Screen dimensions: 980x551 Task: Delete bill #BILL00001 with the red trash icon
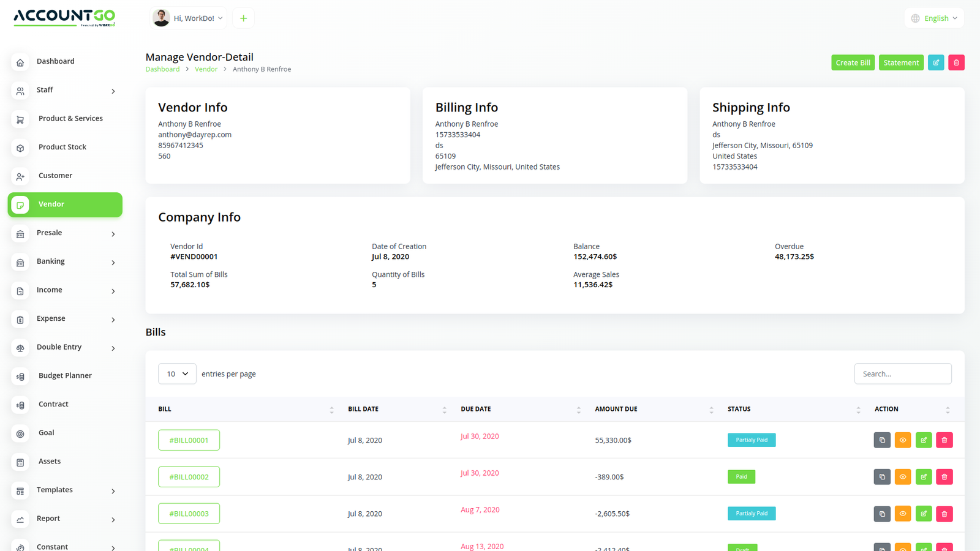(x=944, y=440)
